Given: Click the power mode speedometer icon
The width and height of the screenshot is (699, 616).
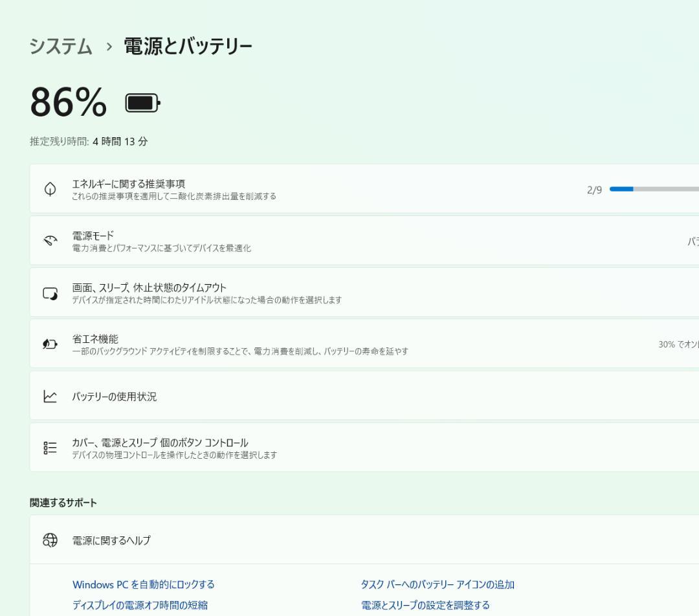Looking at the screenshot, I should (x=49, y=240).
